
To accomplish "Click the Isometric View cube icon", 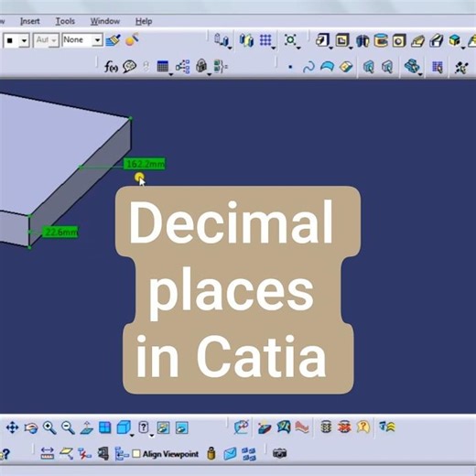I will pyautogui.click(x=124, y=427).
